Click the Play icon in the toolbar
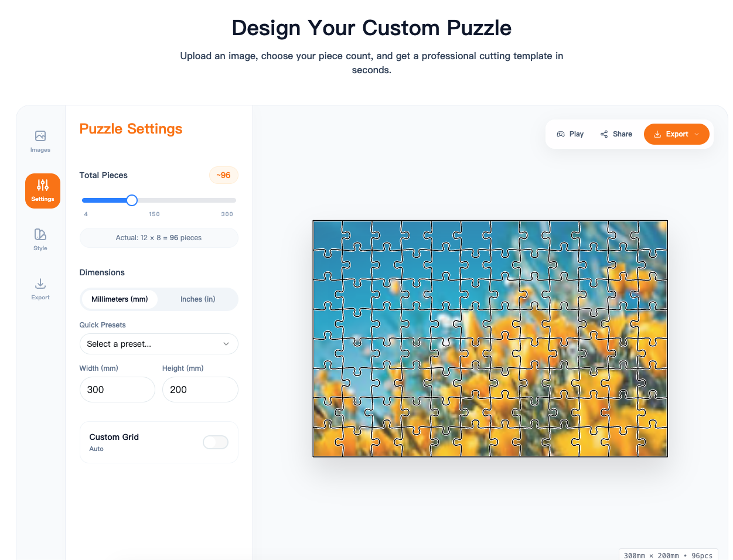733x560 pixels. [561, 134]
